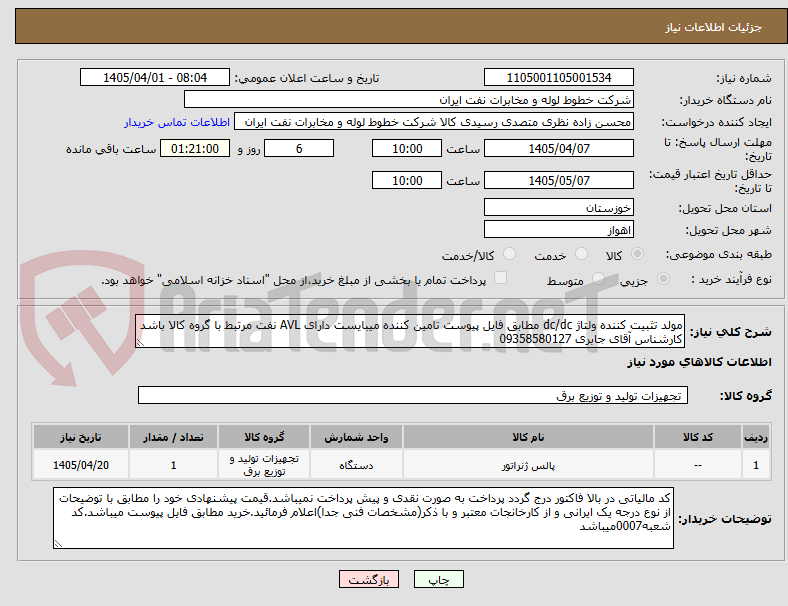Screen dimensions: 788x606
Task: Click the need number field 1105001105001534
Action: pyautogui.click(x=559, y=78)
